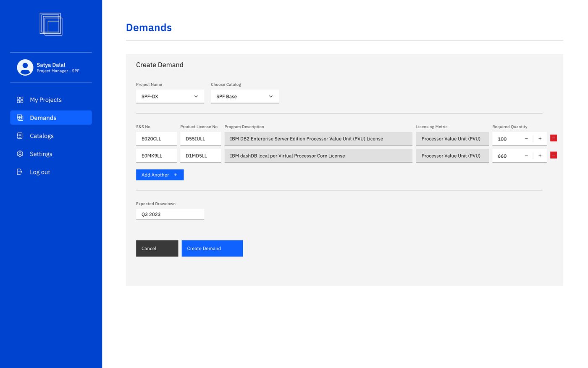Click the Product License No field D55IULL
This screenshot has width=588, height=368.
click(200, 139)
